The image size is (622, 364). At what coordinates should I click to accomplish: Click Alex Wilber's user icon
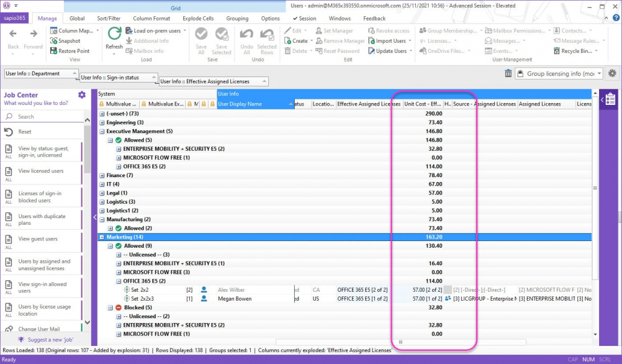204,290
